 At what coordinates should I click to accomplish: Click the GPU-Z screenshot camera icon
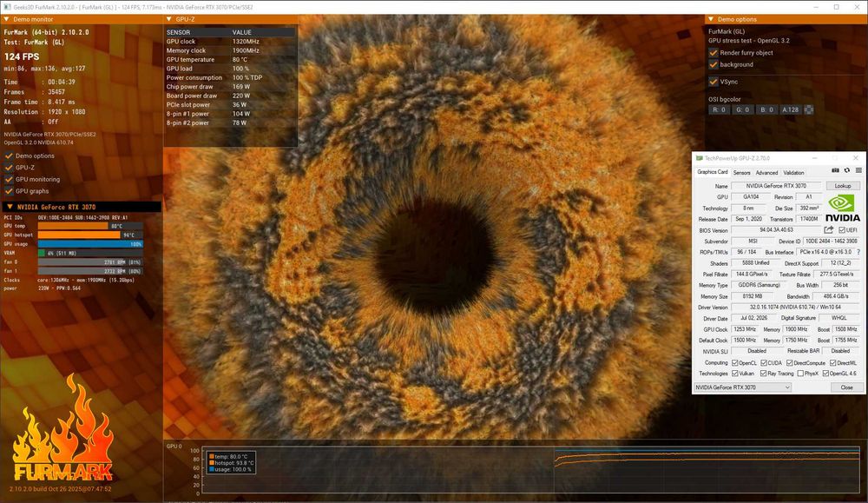coord(835,170)
